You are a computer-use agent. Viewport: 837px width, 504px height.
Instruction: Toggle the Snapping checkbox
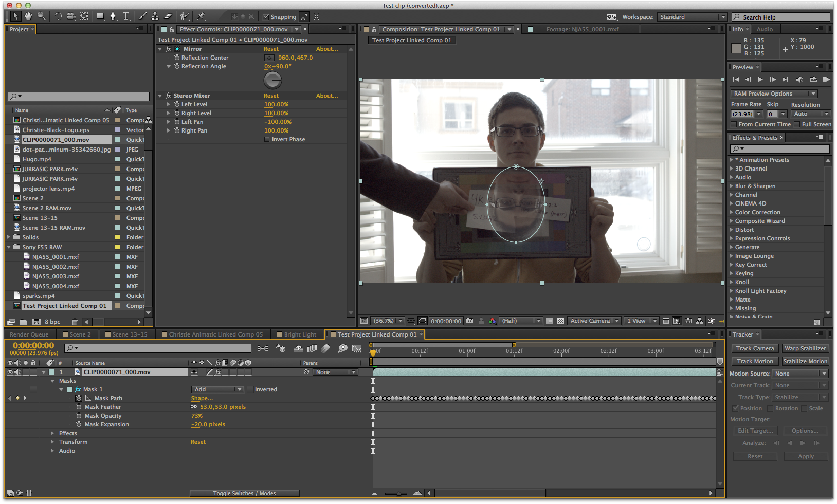coord(266,17)
